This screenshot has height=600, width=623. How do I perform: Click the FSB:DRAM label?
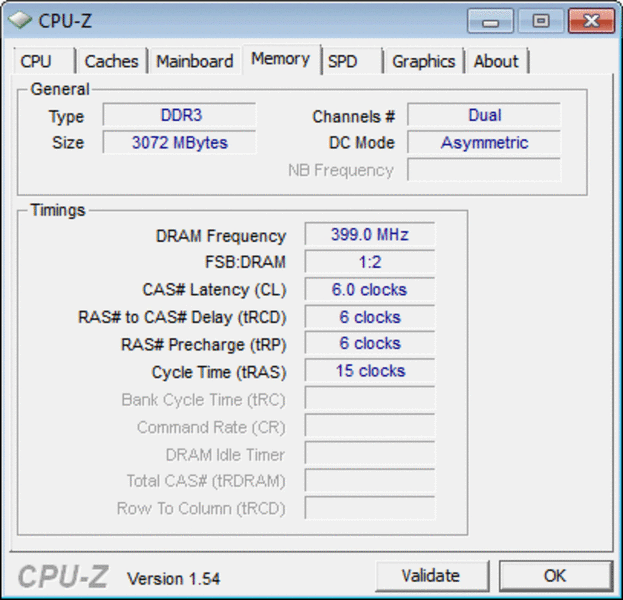245,262
